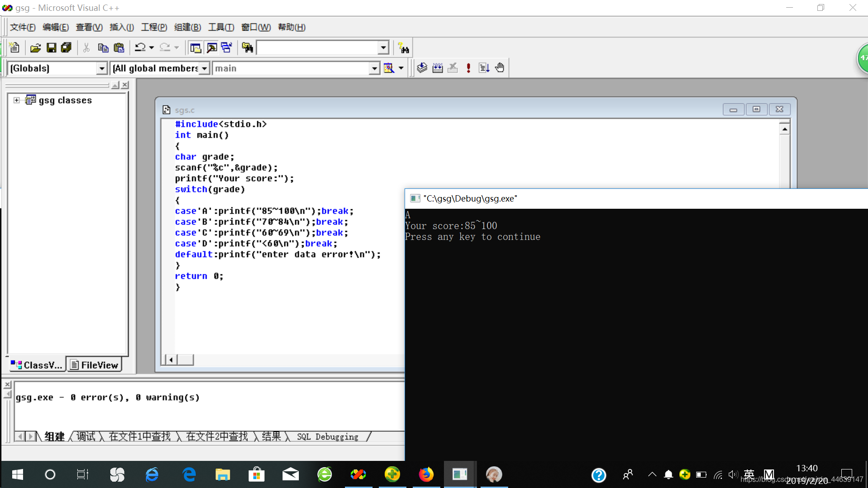Viewport: 868px width, 488px height.
Task: Toggle the Workspace window icon
Action: click(195, 47)
